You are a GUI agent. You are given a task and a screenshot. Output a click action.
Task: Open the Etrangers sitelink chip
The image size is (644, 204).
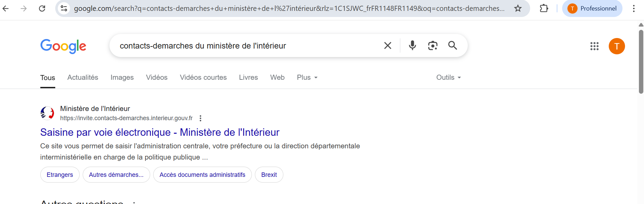pyautogui.click(x=60, y=175)
